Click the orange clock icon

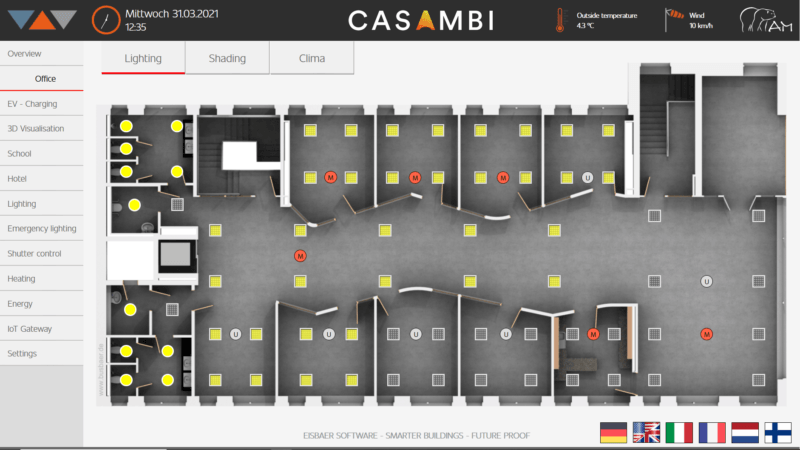tap(106, 20)
